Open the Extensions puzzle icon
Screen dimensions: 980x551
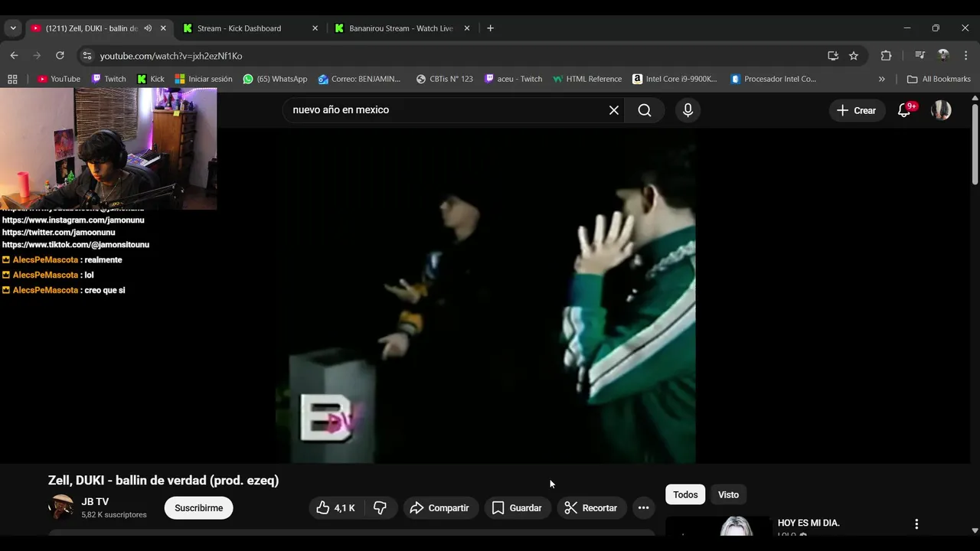[886, 56]
